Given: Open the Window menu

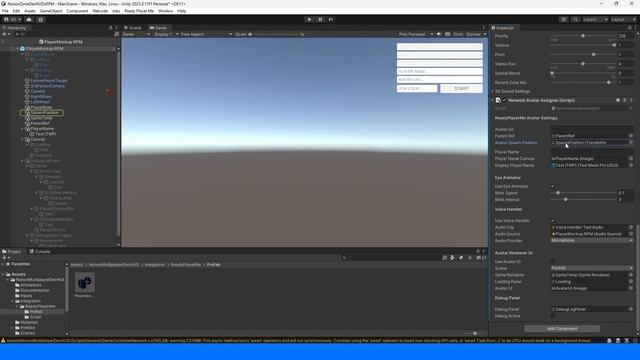Looking at the screenshot, I should (x=165, y=11).
